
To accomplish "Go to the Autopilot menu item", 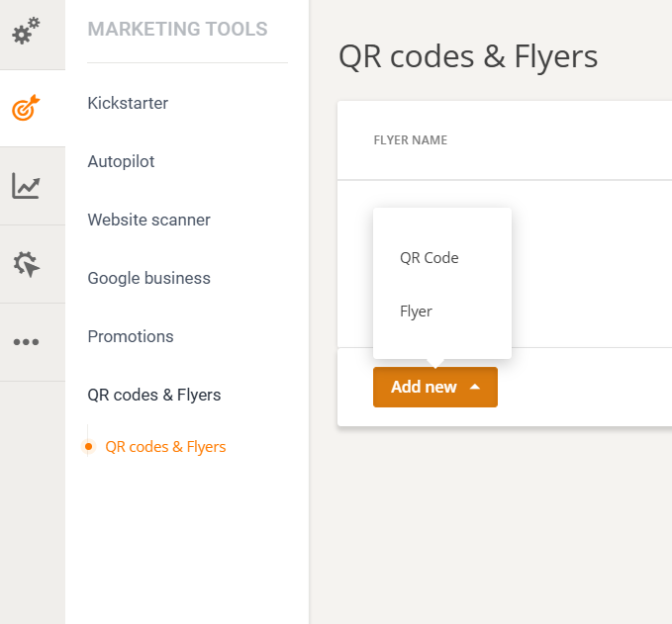I will coord(121,161).
